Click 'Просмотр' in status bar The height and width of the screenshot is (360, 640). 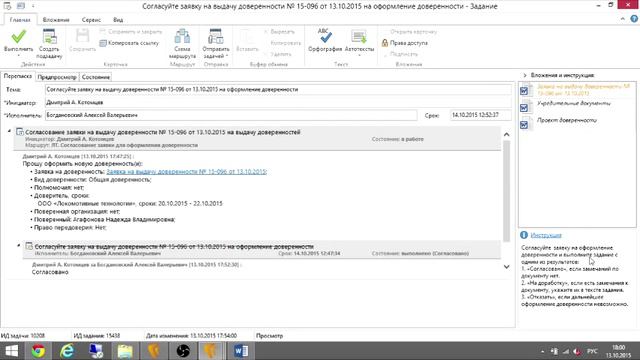(x=269, y=336)
